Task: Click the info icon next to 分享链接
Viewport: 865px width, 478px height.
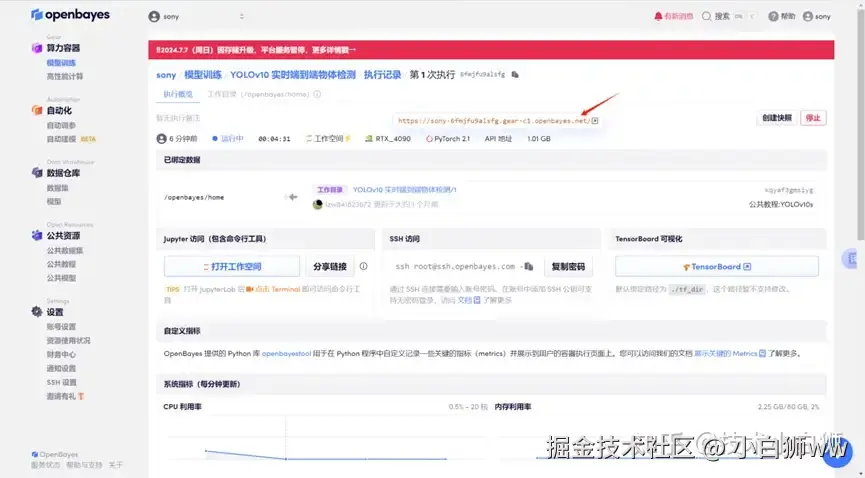Action: click(364, 266)
